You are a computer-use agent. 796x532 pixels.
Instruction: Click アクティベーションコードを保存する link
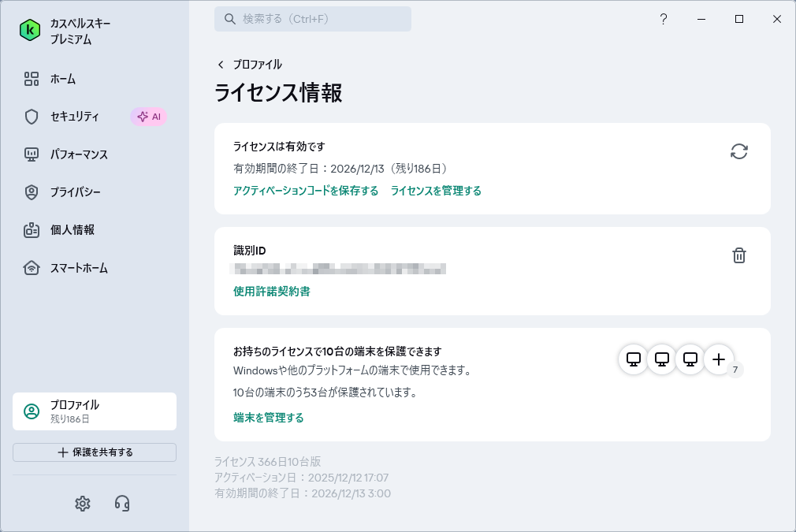[306, 191]
